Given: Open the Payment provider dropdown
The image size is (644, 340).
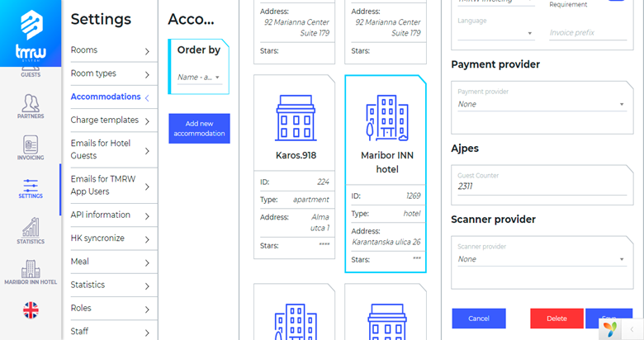Looking at the screenshot, I should point(541,104).
